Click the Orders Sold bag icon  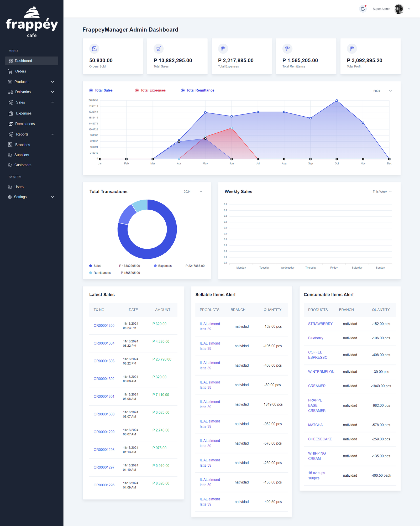click(x=94, y=49)
